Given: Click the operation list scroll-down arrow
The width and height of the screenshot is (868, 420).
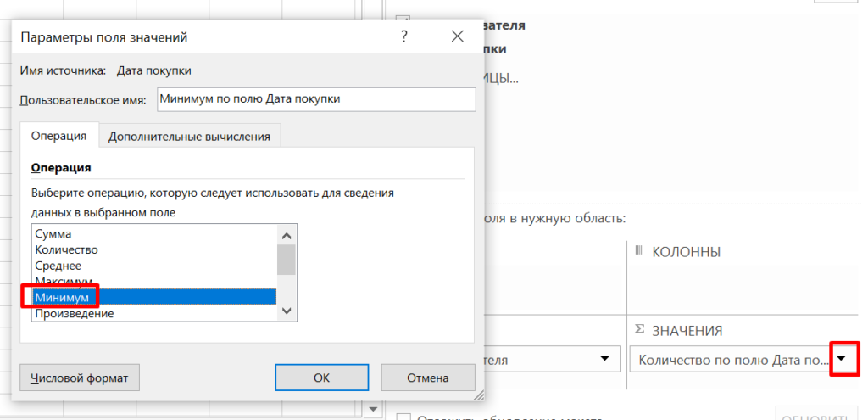Looking at the screenshot, I should point(287,311).
